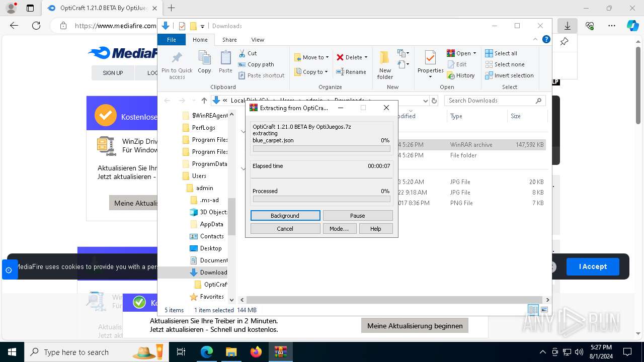The height and width of the screenshot is (362, 644).
Task: Open WinRAR from the taskbar
Action: click(281, 352)
